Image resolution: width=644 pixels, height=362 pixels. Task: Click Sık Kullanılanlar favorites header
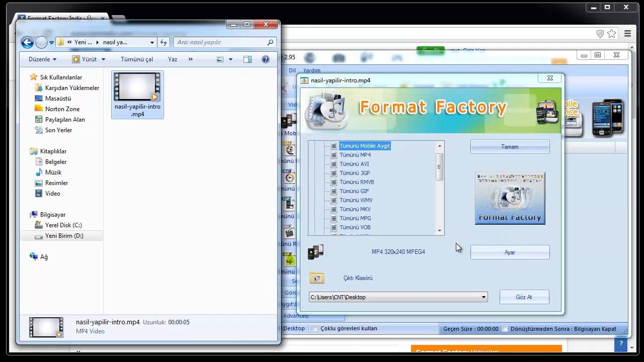61,77
